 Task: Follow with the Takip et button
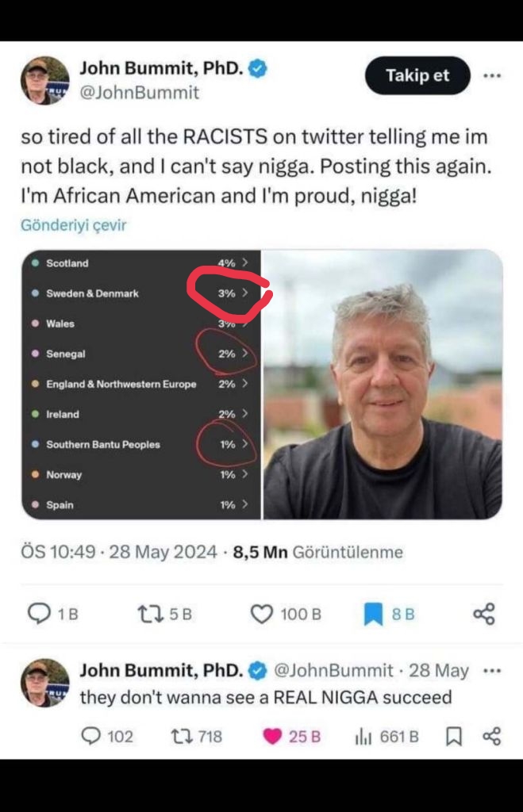pos(417,75)
